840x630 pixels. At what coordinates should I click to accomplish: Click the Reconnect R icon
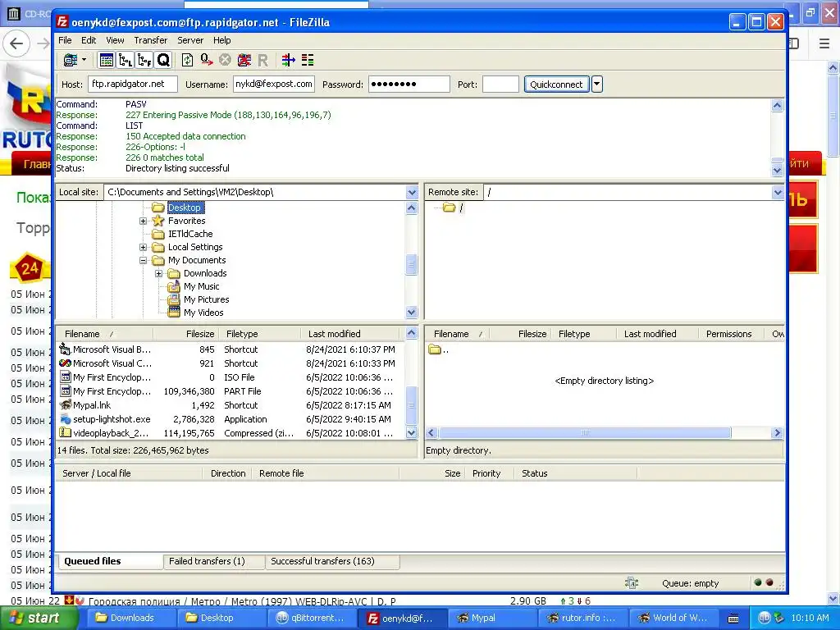[262, 60]
